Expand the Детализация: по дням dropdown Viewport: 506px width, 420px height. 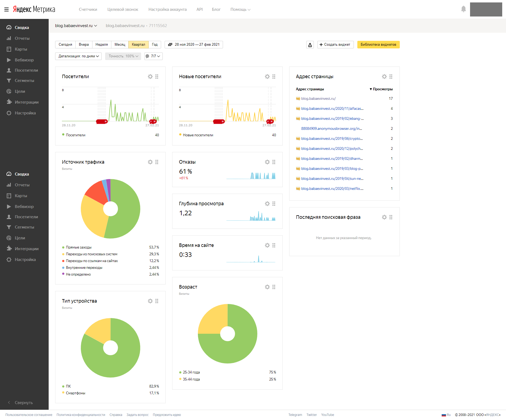(x=78, y=56)
